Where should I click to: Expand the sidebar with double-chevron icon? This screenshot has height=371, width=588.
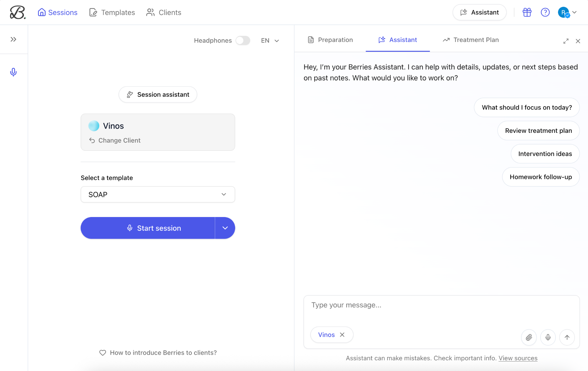point(13,39)
